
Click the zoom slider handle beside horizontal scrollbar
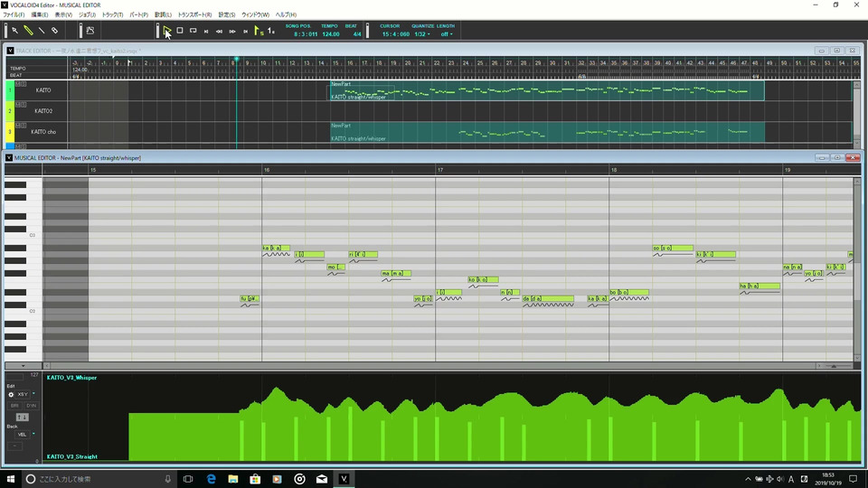tap(833, 366)
